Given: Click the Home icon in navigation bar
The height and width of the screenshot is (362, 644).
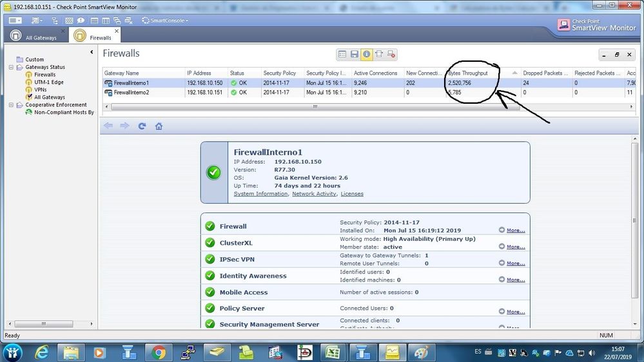Looking at the screenshot, I should point(159,126).
